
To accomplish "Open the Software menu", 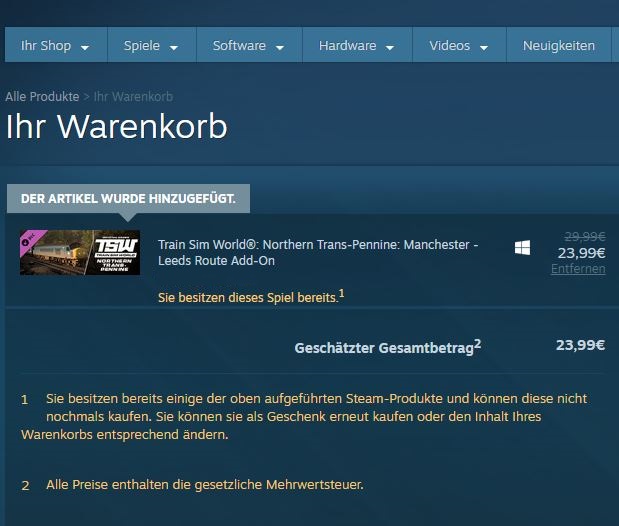I will point(249,45).
